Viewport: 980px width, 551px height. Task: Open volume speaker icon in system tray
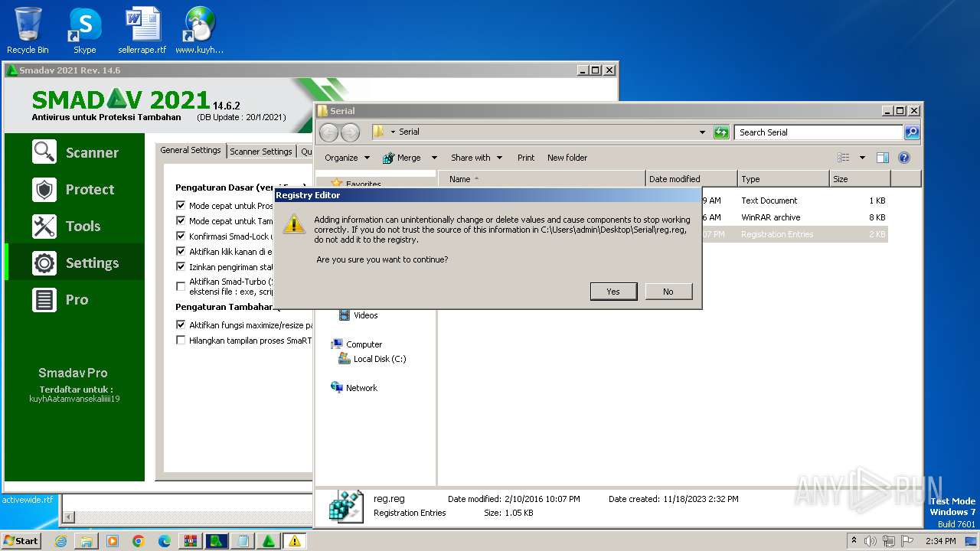(x=871, y=541)
